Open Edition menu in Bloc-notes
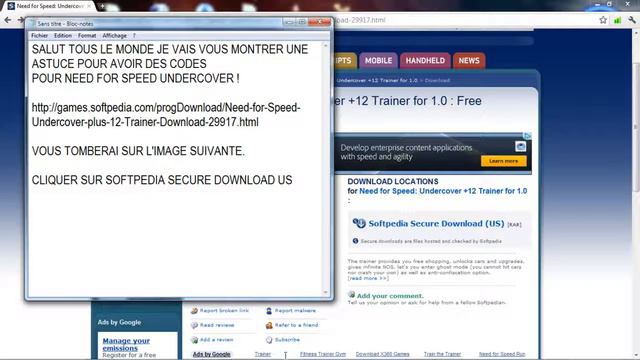The image size is (640, 360). tap(63, 36)
